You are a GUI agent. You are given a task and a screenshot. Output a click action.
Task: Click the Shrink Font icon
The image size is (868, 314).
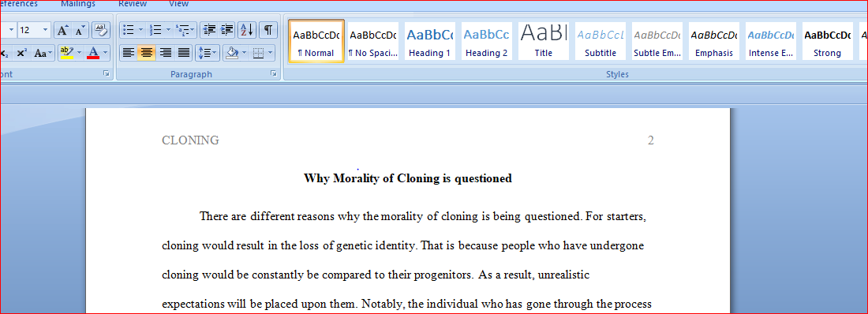pos(80,30)
